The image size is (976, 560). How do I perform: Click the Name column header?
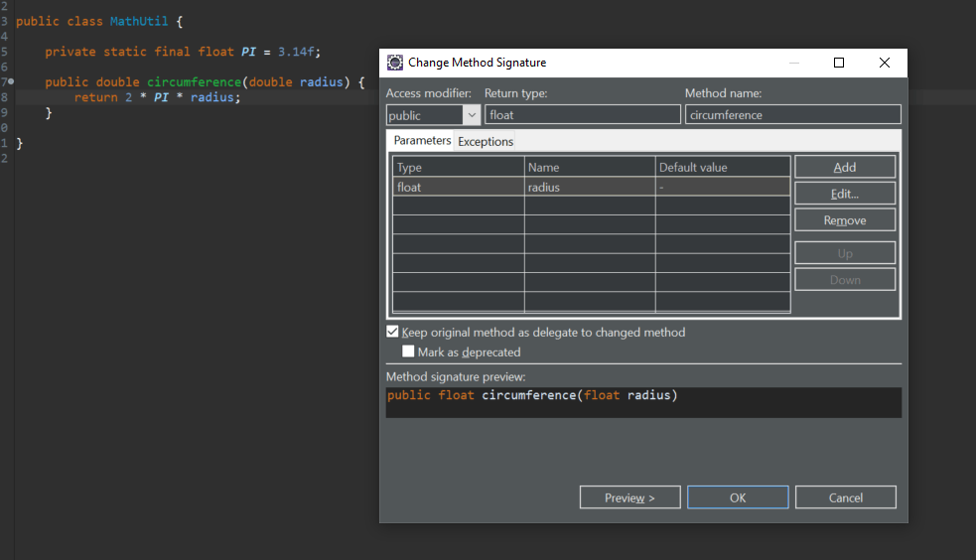tap(590, 167)
